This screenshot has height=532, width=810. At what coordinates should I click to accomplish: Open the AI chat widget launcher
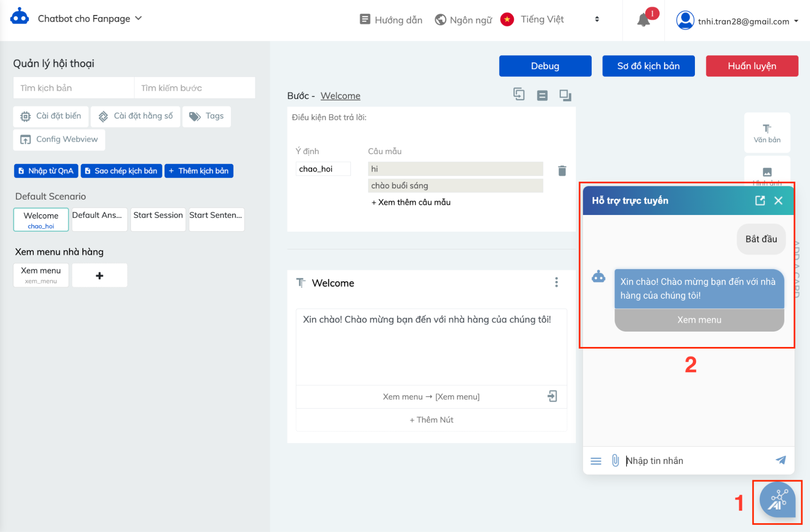777,500
